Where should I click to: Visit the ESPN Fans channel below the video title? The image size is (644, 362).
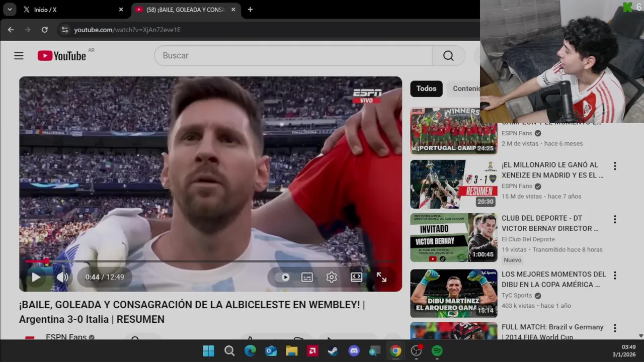(66, 337)
